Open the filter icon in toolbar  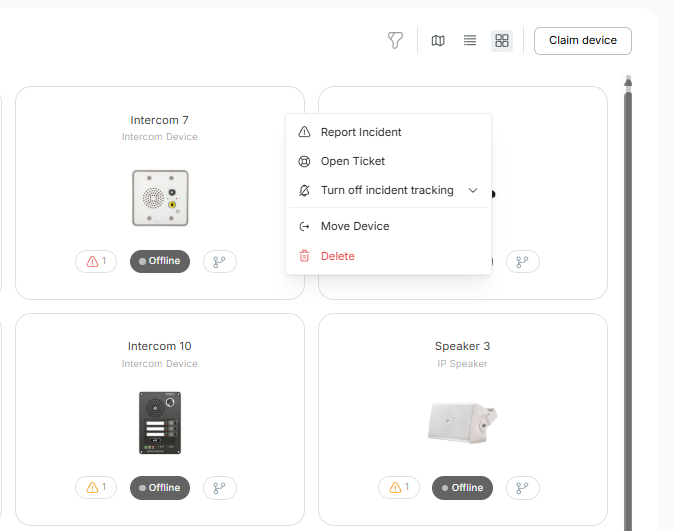point(395,41)
